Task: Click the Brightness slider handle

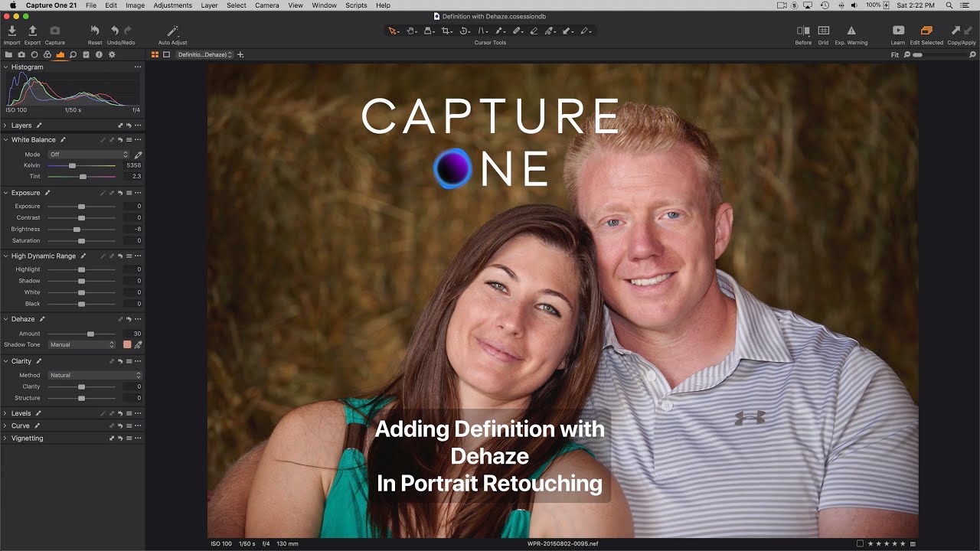Action: pos(77,230)
